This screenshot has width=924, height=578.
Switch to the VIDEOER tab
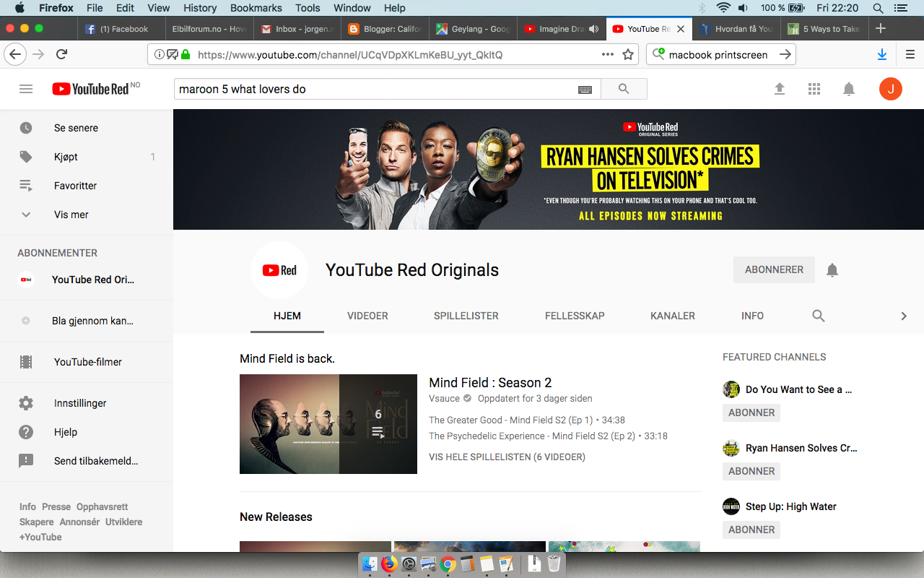click(367, 316)
